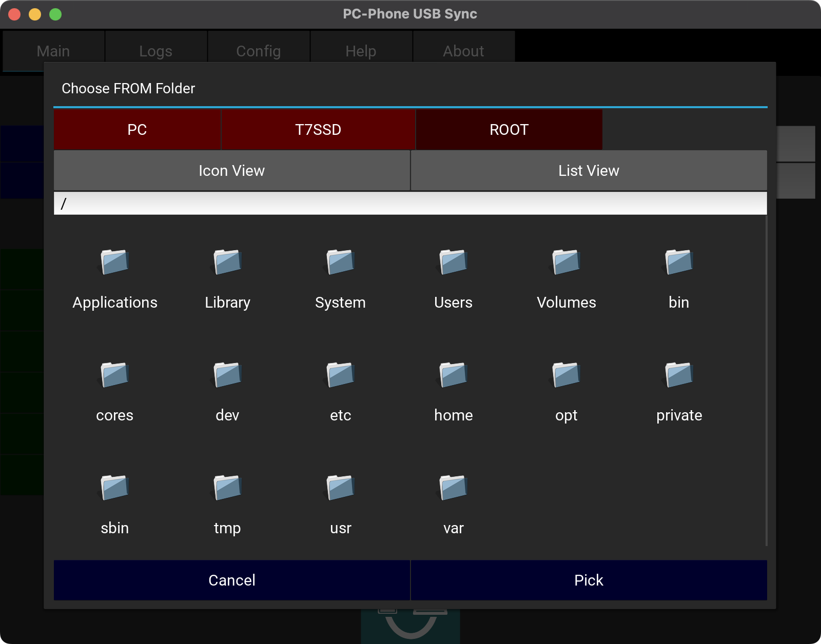Select the private folder icon

(679, 375)
